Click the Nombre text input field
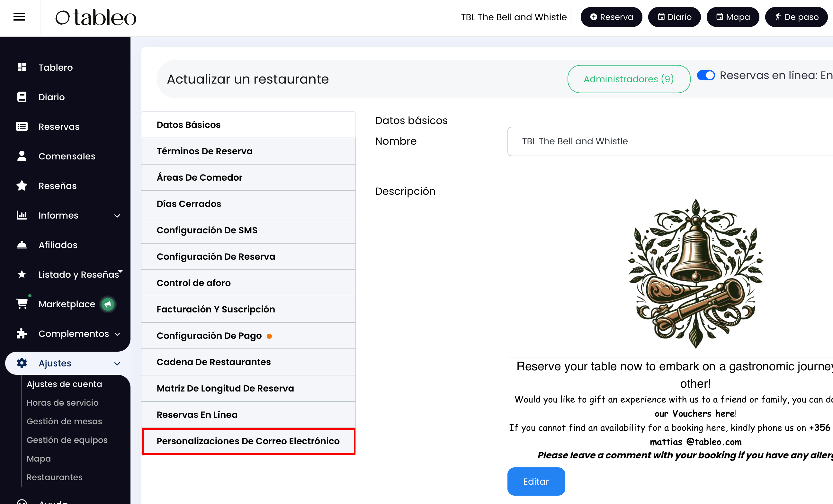Viewport: 833px width, 504px height. coord(669,141)
